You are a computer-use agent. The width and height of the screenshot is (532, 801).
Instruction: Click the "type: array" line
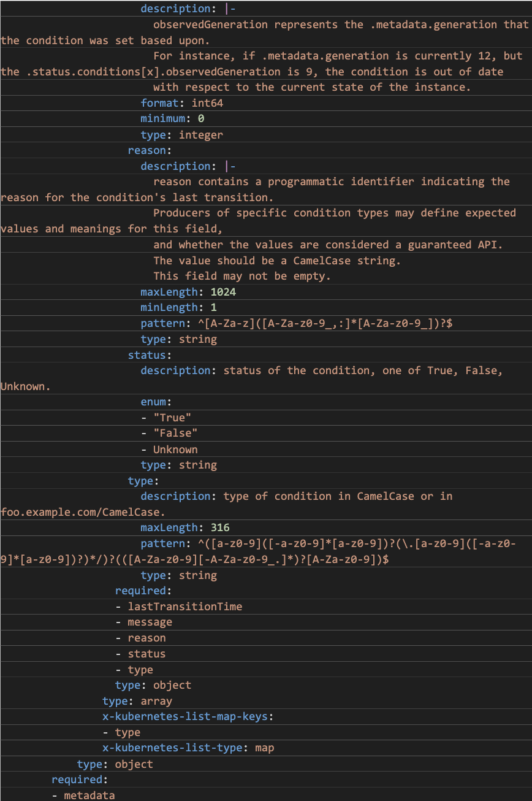tap(137, 701)
